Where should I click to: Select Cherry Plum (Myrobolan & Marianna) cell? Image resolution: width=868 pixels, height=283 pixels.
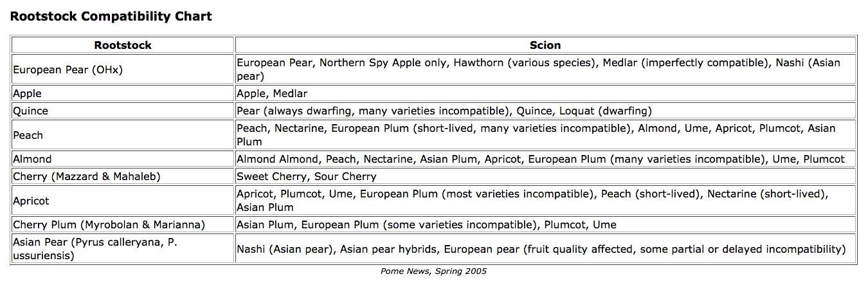[x=109, y=224]
